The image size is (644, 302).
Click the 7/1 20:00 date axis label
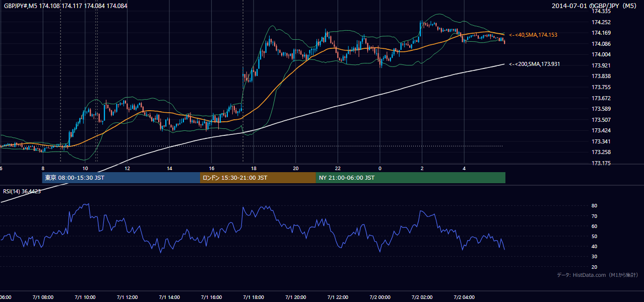tap(296, 297)
